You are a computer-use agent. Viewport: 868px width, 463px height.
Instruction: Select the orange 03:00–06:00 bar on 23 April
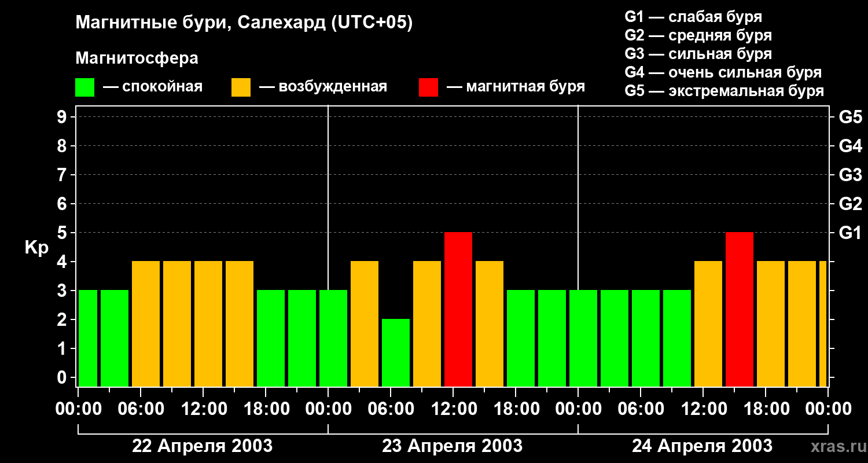click(x=365, y=324)
